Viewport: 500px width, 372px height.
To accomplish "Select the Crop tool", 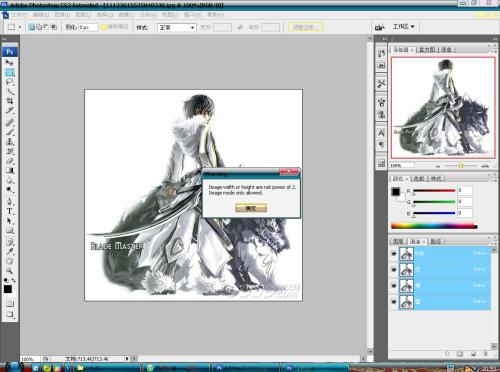I will point(9,101).
